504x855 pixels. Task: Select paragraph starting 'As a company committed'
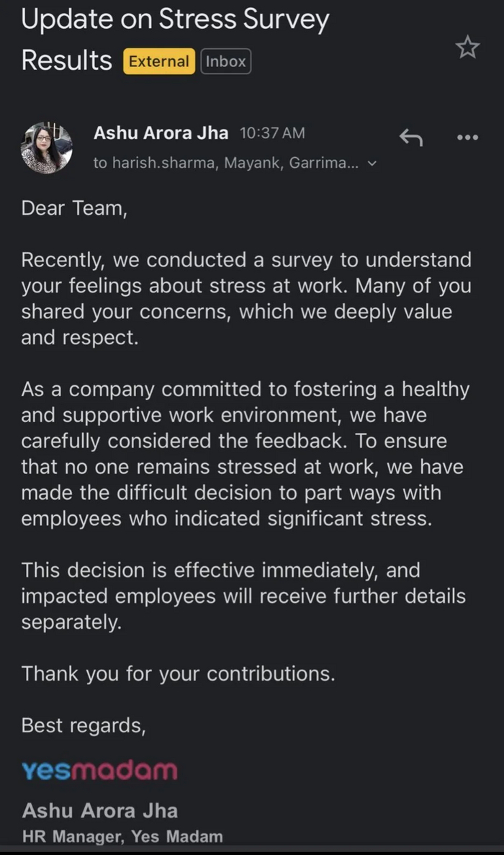245,454
